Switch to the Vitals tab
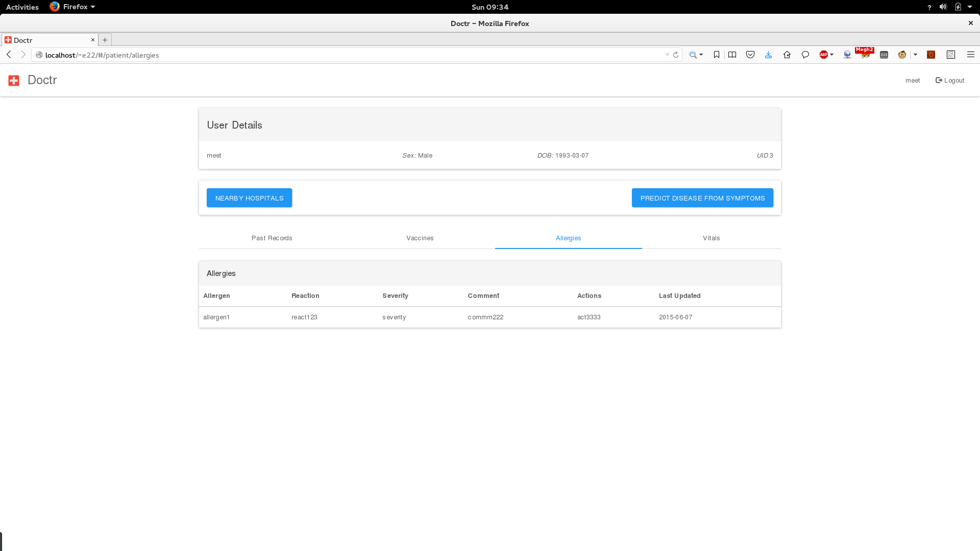The width and height of the screenshot is (980, 551). click(x=711, y=238)
